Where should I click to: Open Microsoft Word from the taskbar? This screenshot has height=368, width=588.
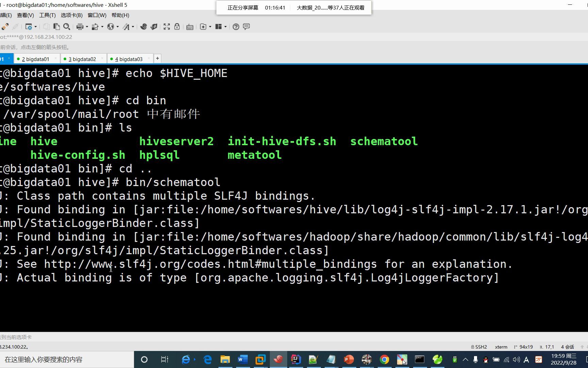point(243,359)
